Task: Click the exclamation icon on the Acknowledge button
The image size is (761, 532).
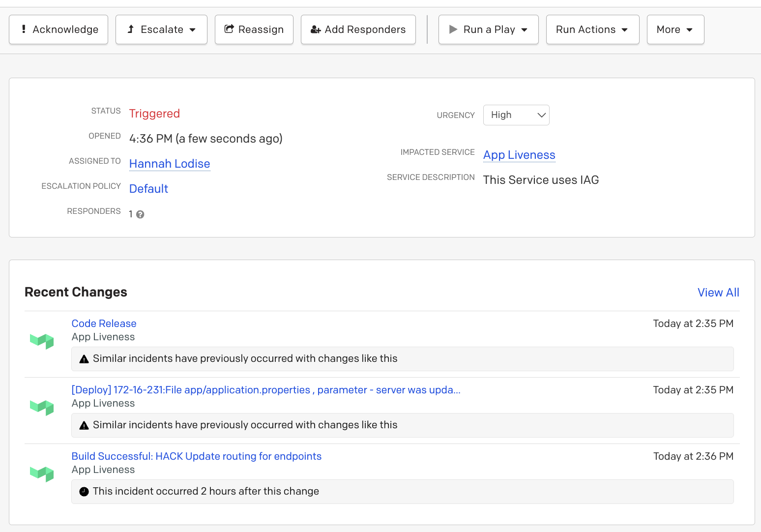Action: pos(23,29)
